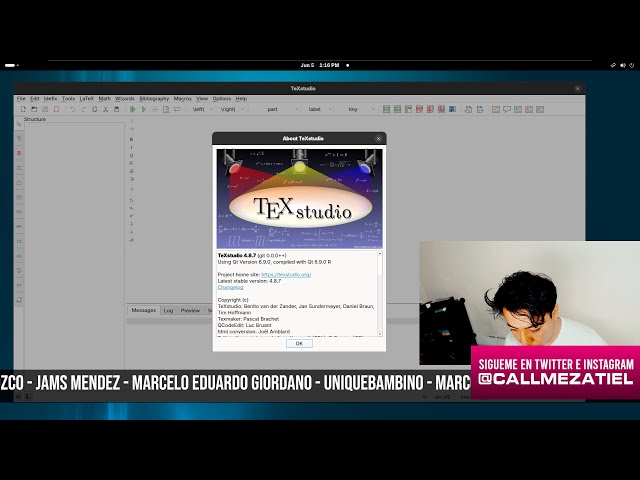
Task: Open the File menu
Action: tap(21, 99)
